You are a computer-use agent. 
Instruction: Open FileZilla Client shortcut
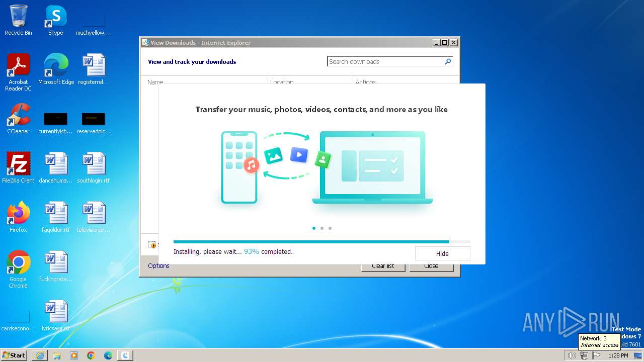click(18, 168)
